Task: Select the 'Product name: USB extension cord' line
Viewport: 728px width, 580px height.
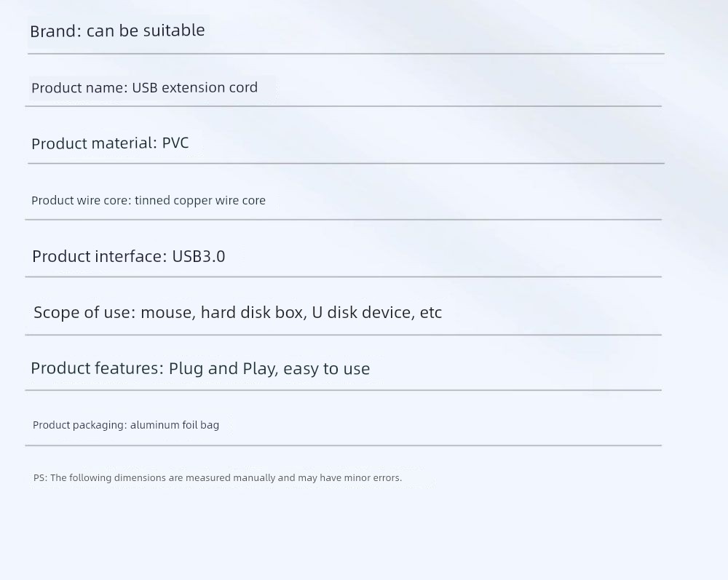Action: pos(144,88)
